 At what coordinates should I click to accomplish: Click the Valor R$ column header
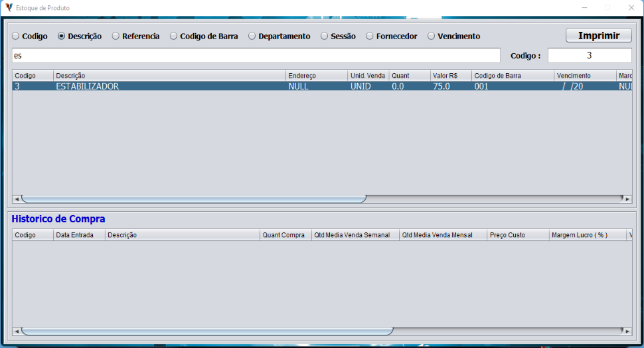click(x=450, y=76)
